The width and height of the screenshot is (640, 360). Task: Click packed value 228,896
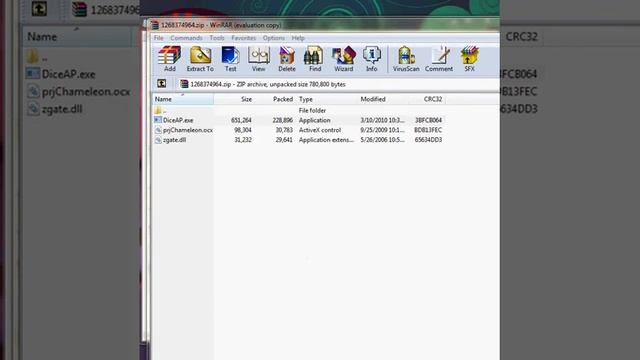(282, 120)
